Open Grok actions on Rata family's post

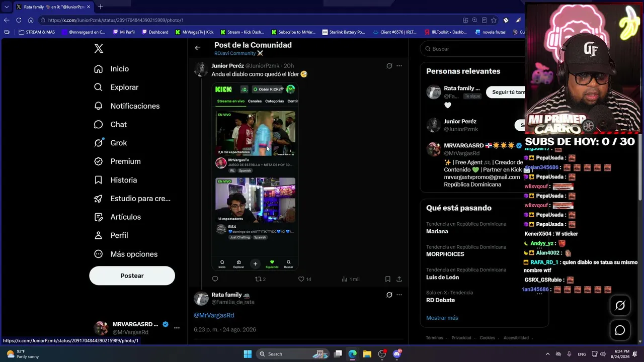coord(389,295)
